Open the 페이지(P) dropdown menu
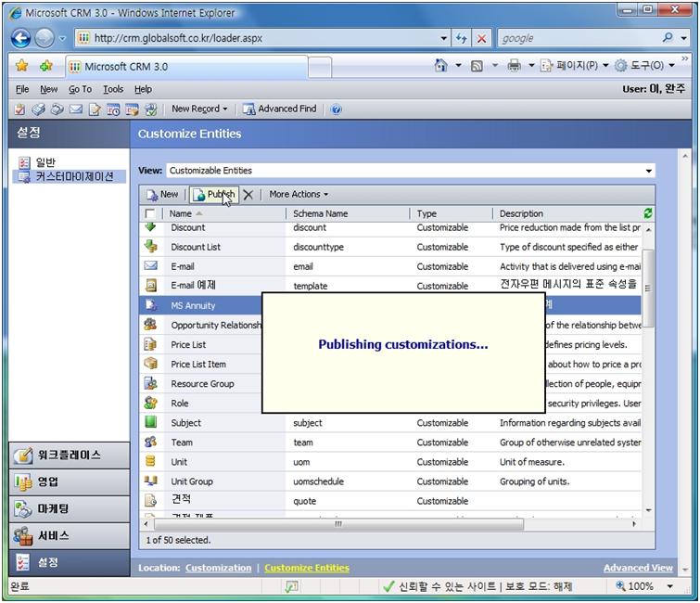This screenshot has height=603, width=700. 574,66
